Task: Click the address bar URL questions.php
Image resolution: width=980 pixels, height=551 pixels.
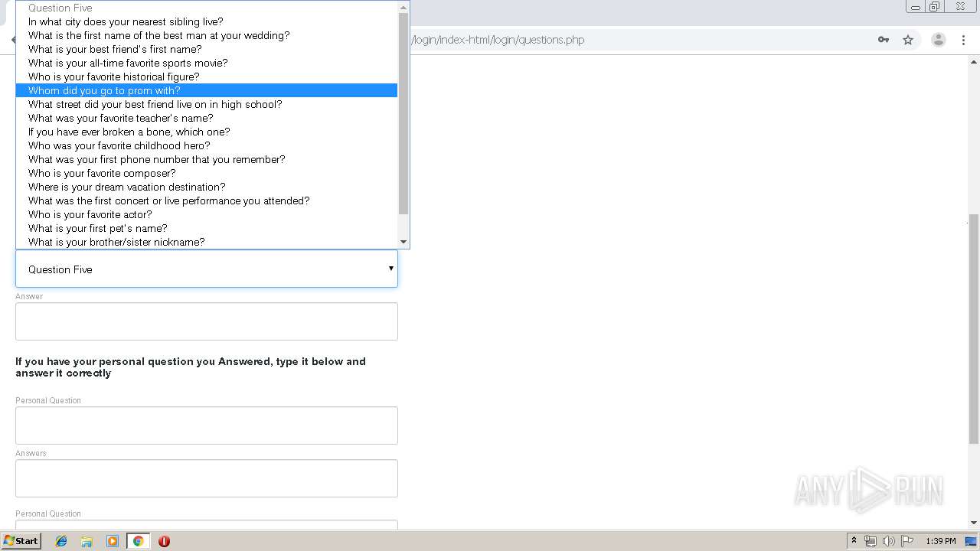Action: pyautogui.click(x=498, y=40)
